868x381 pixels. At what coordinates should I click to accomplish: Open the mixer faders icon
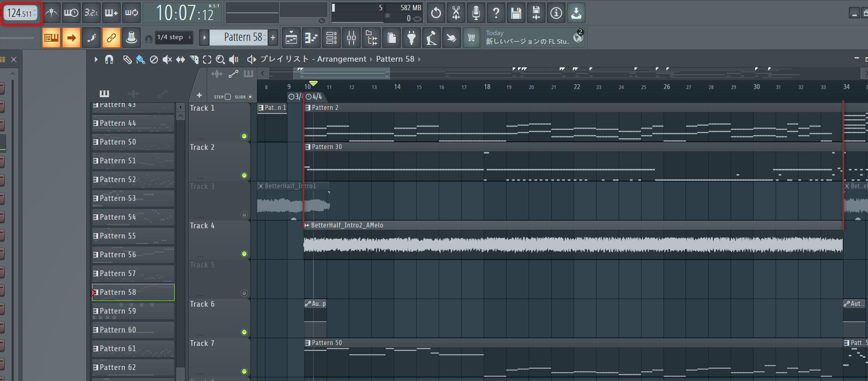pos(351,38)
